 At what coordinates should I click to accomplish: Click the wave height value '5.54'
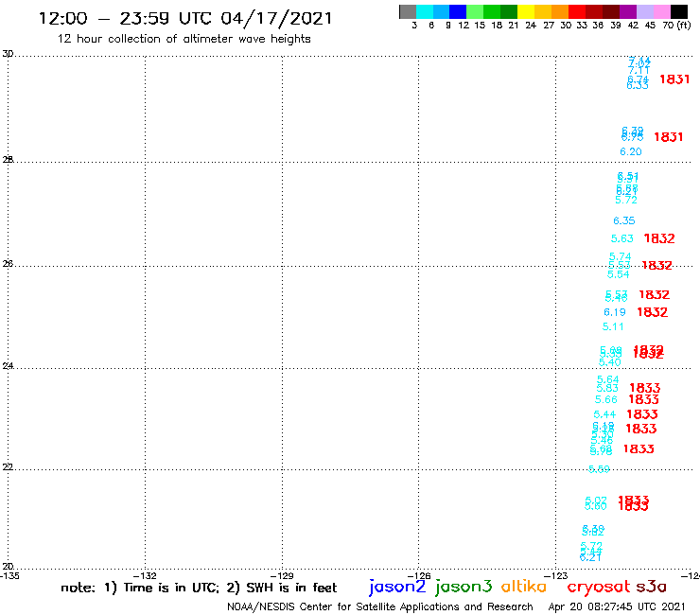[x=618, y=274]
